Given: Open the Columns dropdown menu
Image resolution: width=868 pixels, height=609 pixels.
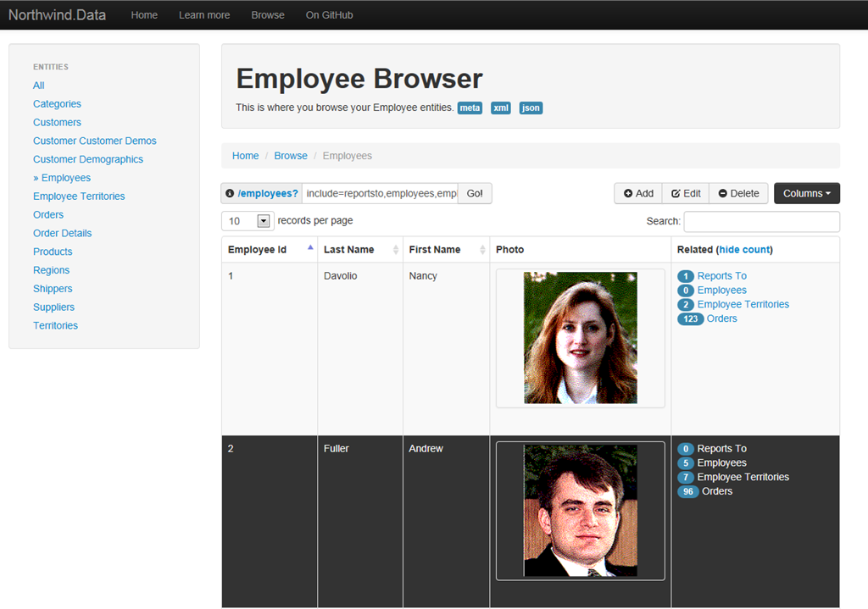Looking at the screenshot, I should point(806,193).
